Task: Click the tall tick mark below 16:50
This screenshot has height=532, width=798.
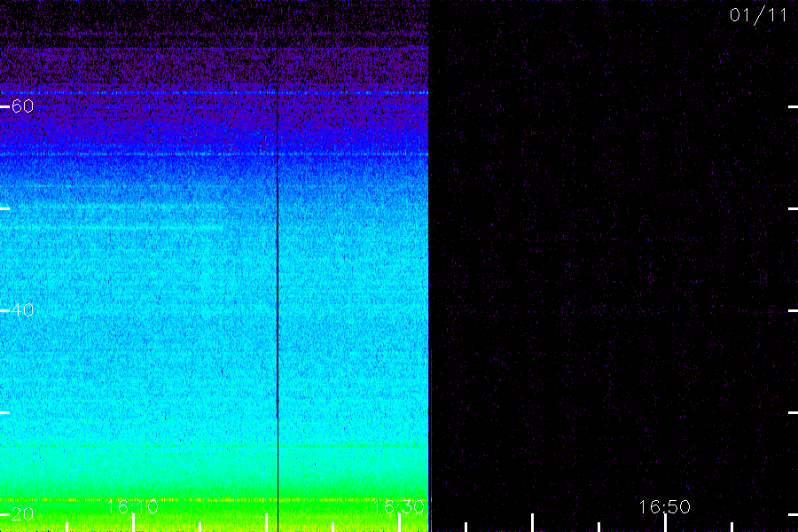Action: tap(665, 523)
